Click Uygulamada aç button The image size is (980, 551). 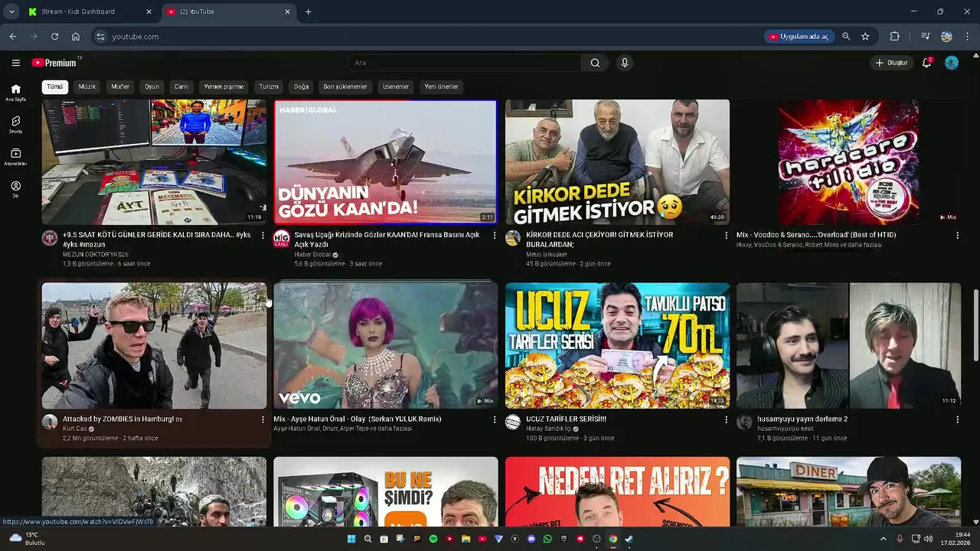tap(799, 36)
